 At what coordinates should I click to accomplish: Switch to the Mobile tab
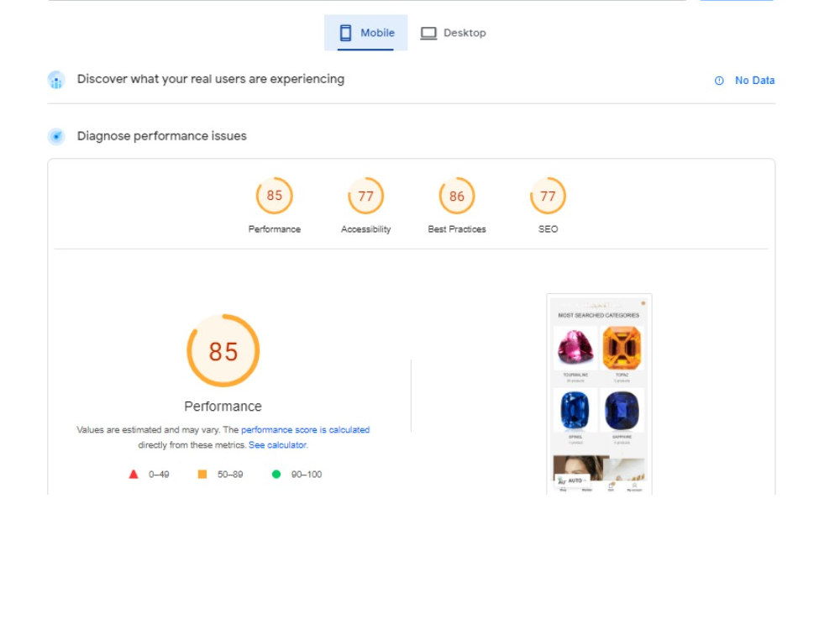[x=366, y=33]
